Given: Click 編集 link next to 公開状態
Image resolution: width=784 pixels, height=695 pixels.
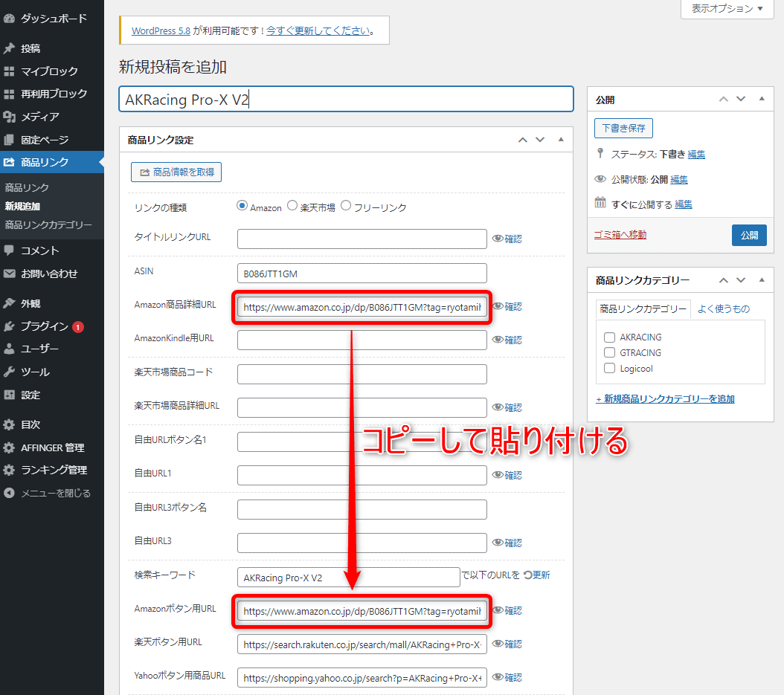Looking at the screenshot, I should pos(679,179).
